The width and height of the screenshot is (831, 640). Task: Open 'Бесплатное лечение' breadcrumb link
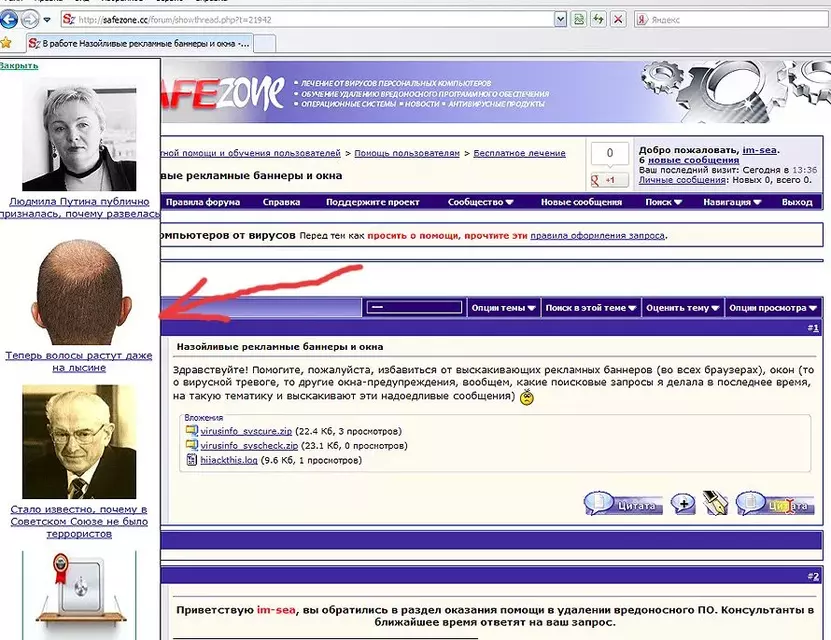pyautogui.click(x=519, y=153)
